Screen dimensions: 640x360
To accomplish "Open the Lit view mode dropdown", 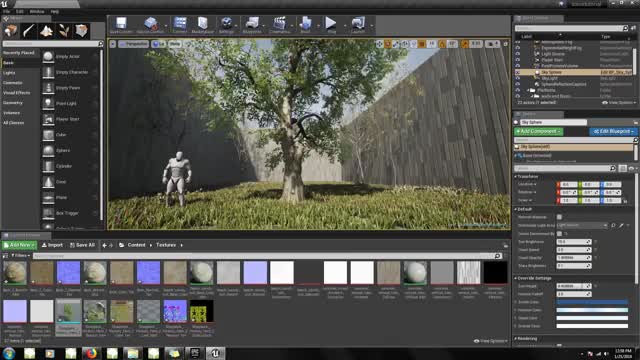I will coord(158,44).
